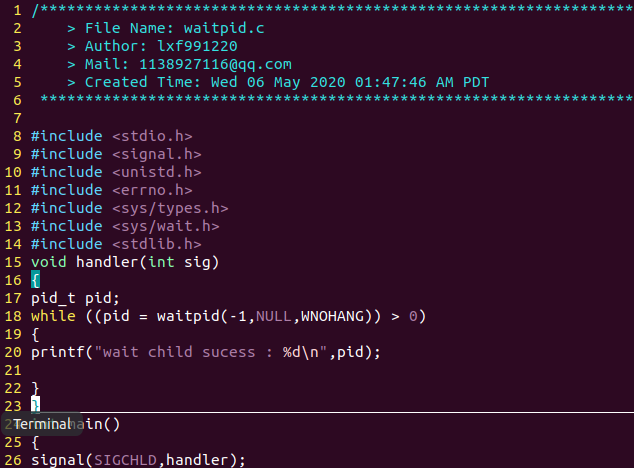
Task: Click the errno.h header name
Action: (x=152, y=190)
